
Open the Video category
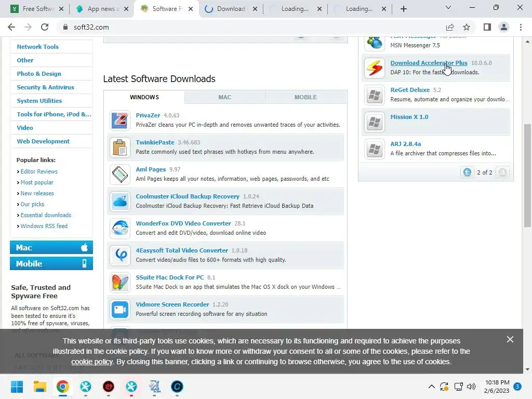click(25, 128)
